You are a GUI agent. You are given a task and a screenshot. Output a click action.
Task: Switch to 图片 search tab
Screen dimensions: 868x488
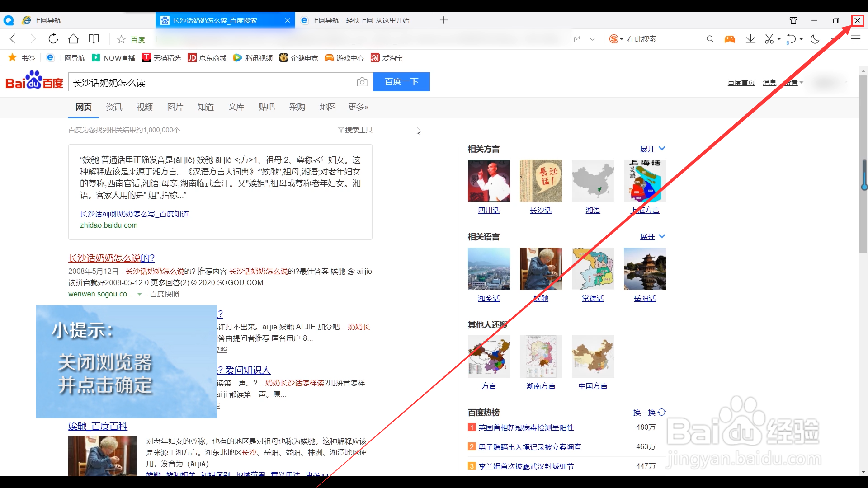[x=175, y=107]
